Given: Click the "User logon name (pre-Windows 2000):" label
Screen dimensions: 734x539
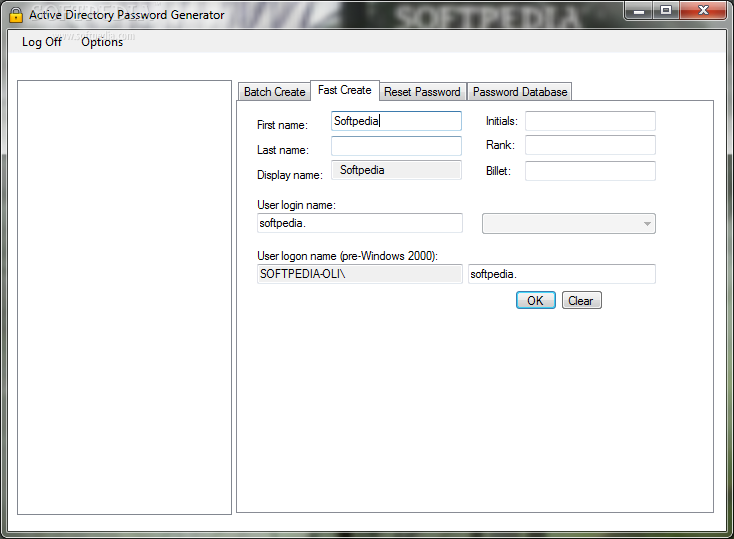Looking at the screenshot, I should [x=347, y=256].
